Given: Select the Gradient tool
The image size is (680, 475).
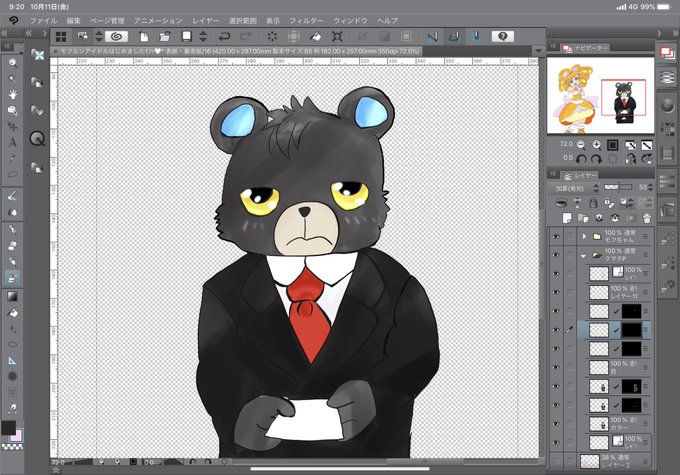Looking at the screenshot, I should (x=13, y=296).
